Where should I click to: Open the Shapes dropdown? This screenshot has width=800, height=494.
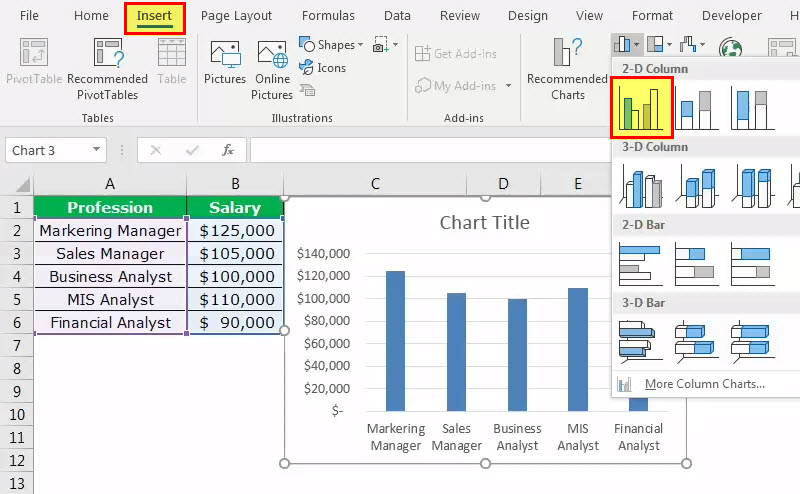coord(328,45)
